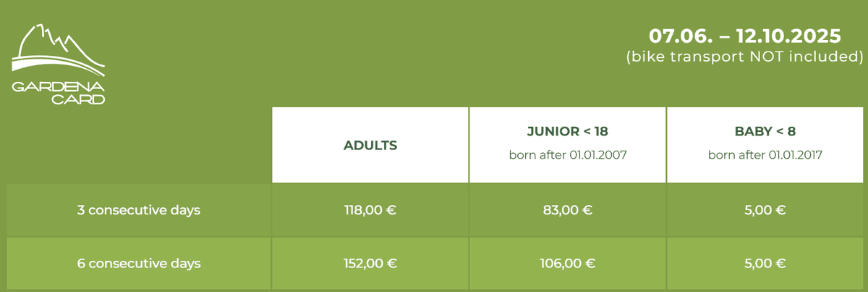Click the 83,00 € junior price
868x292 pixels.
[568, 211]
